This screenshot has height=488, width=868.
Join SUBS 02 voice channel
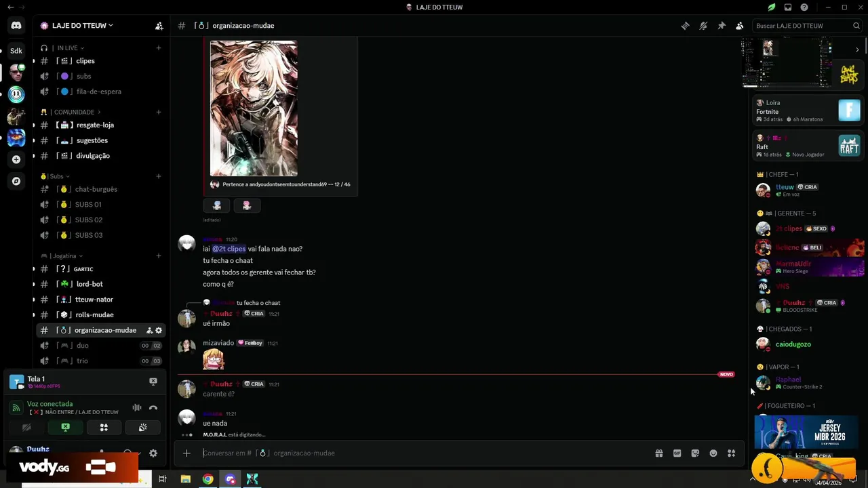point(100,220)
